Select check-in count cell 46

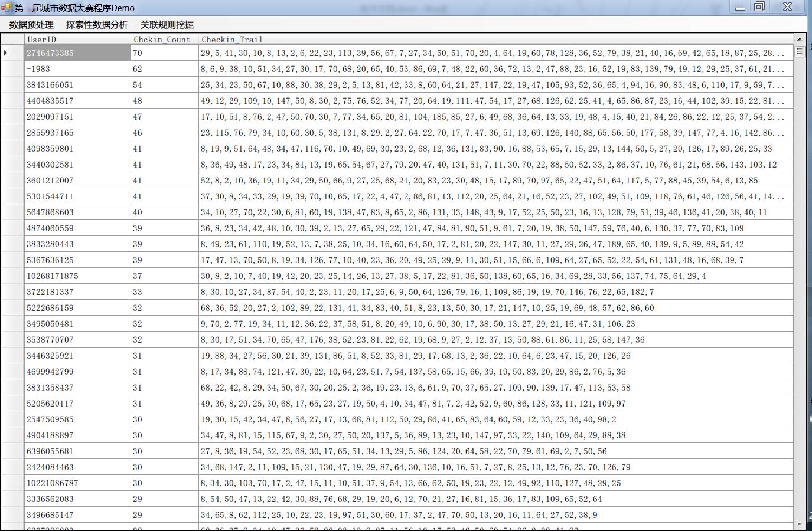coord(165,133)
